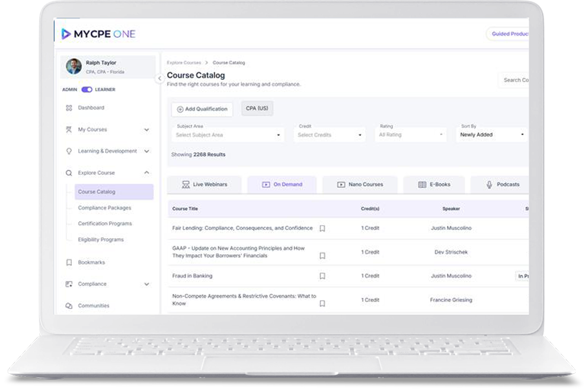Click speaker Dev Strischek
588x391 pixels.
click(x=451, y=252)
